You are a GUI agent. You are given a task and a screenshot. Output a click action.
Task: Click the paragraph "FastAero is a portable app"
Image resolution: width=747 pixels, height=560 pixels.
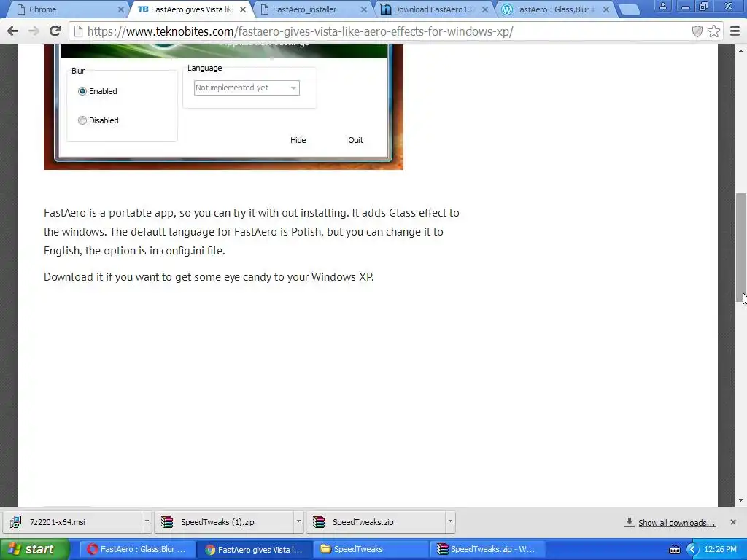click(252, 231)
